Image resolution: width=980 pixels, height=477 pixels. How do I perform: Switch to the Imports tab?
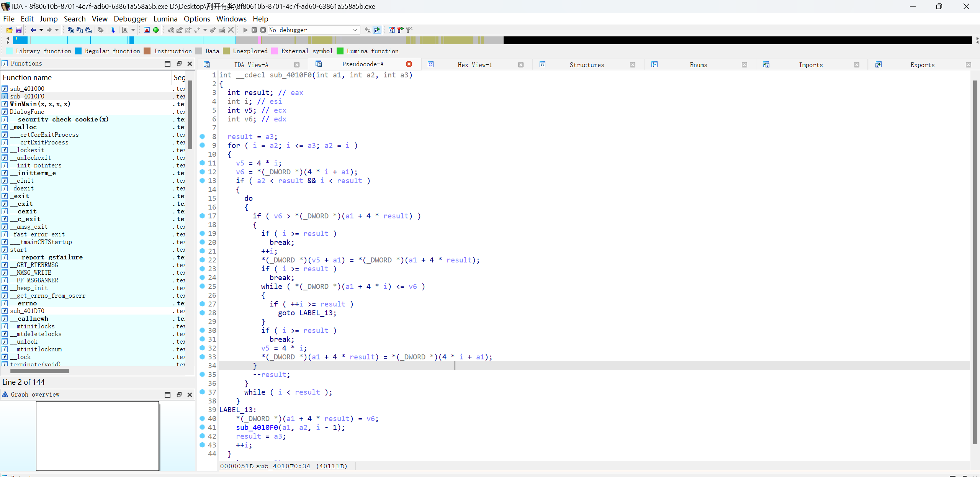pos(811,65)
